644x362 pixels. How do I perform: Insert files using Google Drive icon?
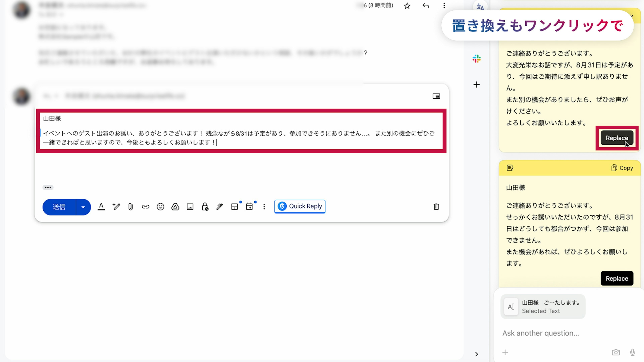click(x=175, y=207)
